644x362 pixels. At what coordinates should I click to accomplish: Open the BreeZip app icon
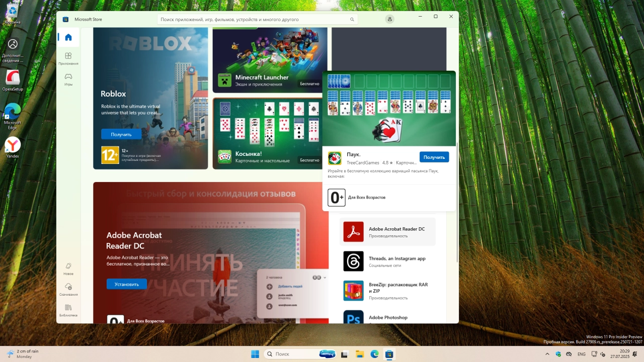(353, 291)
